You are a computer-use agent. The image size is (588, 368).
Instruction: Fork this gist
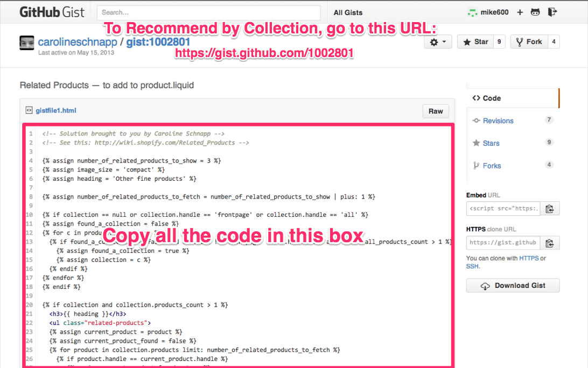click(529, 42)
